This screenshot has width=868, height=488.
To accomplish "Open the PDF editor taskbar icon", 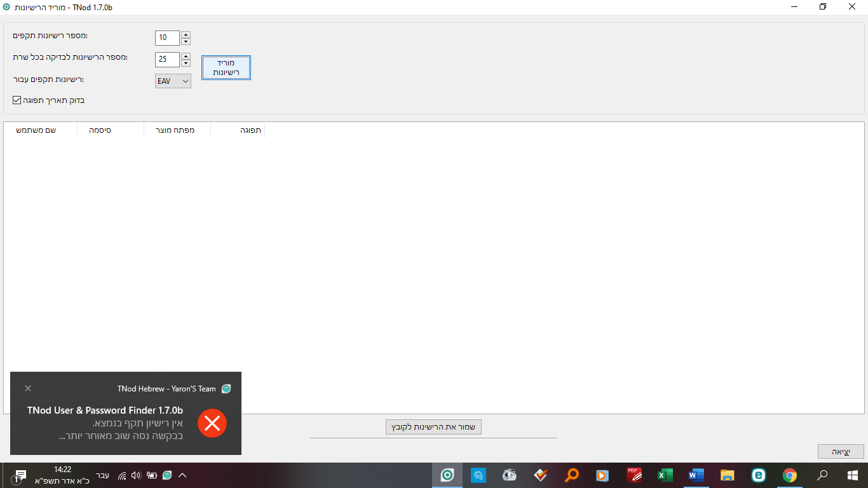I will point(634,475).
